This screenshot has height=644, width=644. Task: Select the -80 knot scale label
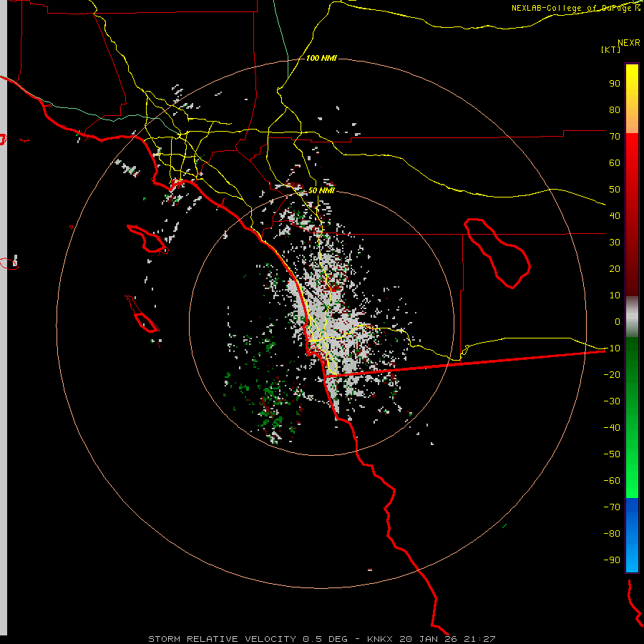(x=612, y=534)
